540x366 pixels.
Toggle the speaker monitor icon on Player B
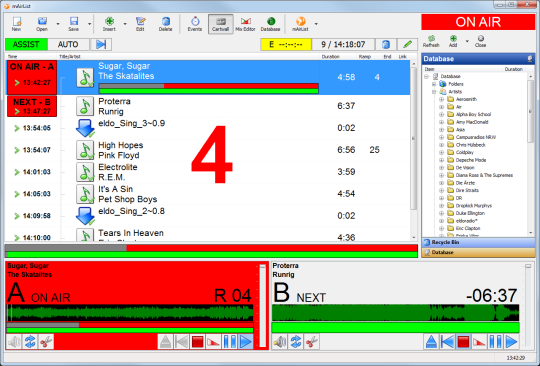point(280,342)
